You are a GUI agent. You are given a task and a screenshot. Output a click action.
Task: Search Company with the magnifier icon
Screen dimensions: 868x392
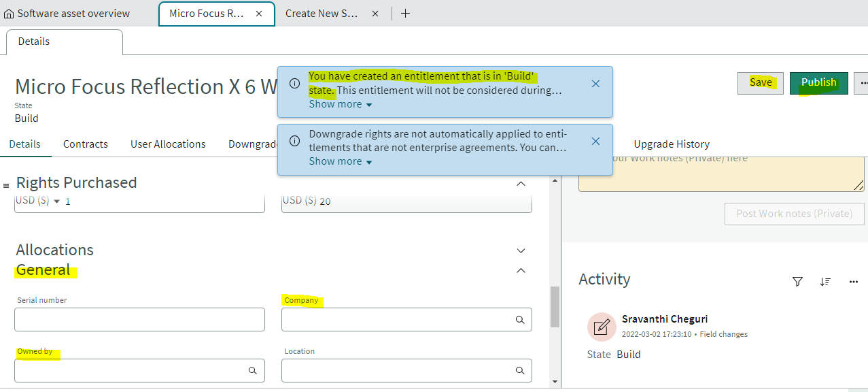pyautogui.click(x=520, y=320)
